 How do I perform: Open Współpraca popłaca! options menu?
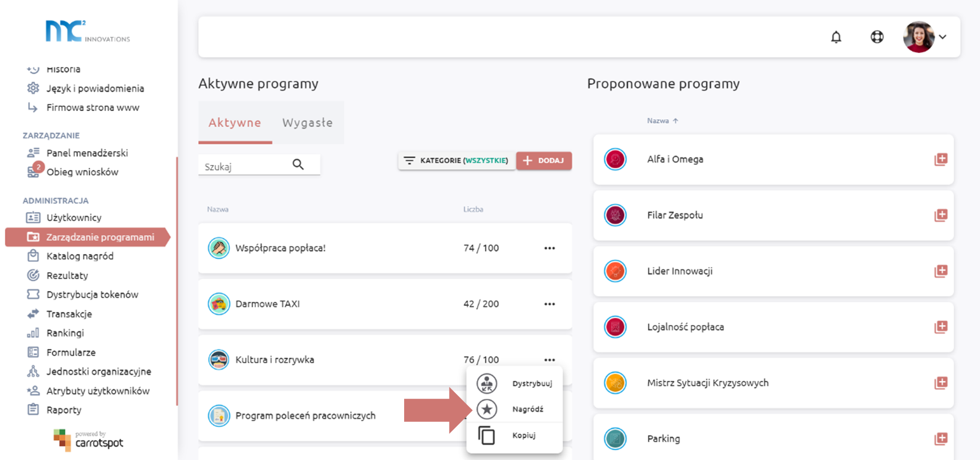pos(549,248)
